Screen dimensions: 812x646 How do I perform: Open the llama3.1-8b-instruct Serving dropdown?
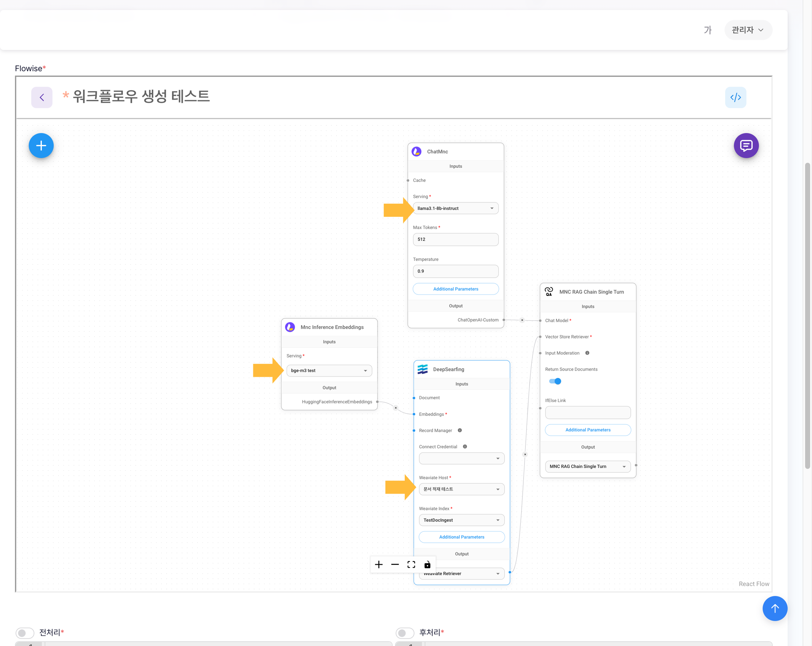click(x=455, y=208)
